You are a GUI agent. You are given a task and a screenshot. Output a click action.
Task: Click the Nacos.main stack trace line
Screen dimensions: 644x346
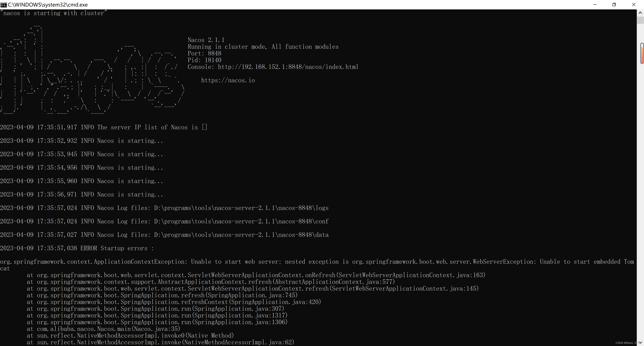coord(103,329)
